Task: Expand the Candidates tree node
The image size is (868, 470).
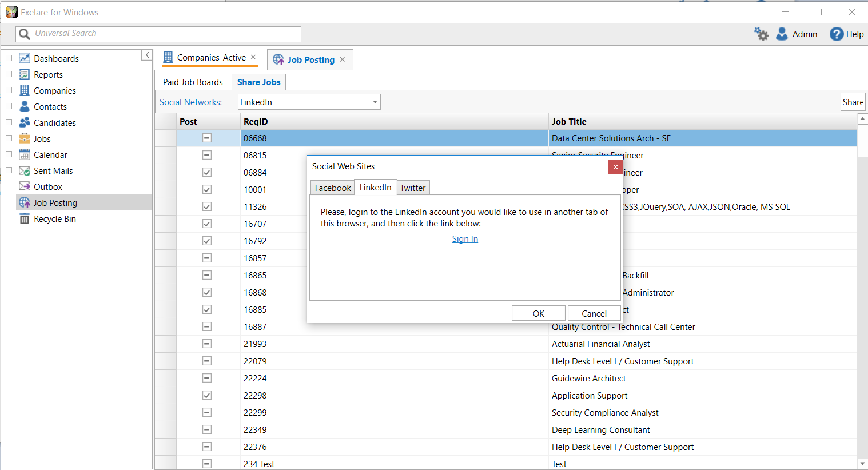Action: coord(9,122)
